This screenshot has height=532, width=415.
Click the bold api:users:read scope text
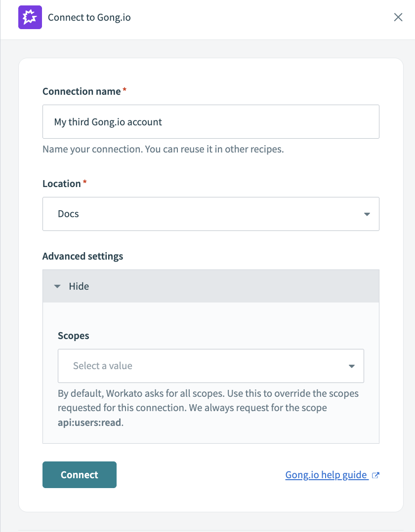[89, 423]
